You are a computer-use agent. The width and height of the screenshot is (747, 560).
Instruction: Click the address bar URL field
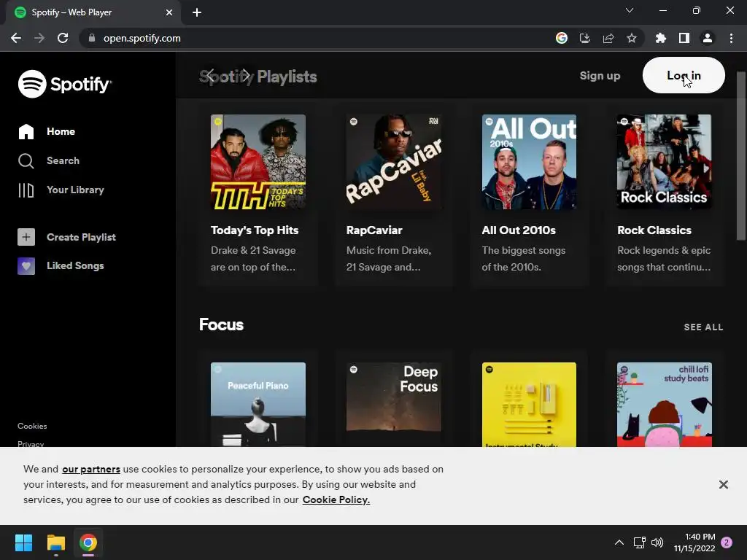[x=314, y=38]
